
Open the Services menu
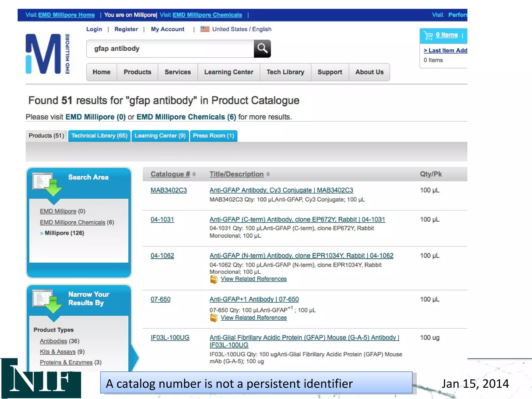(178, 72)
